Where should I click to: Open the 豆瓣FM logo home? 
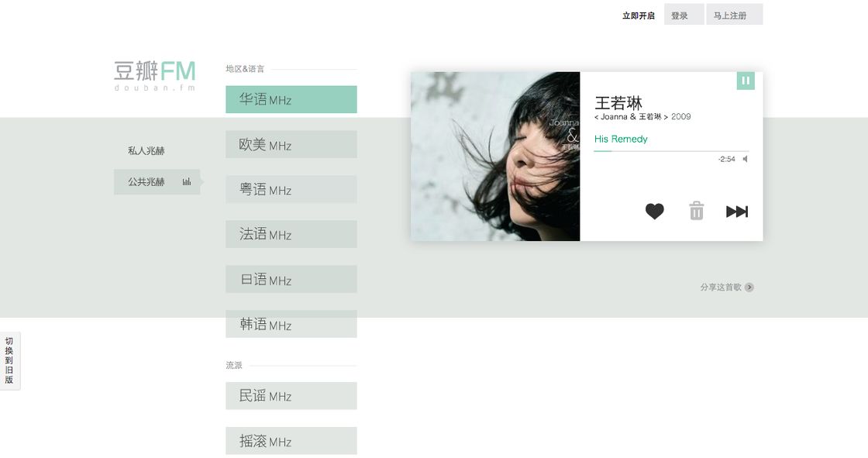coord(155,76)
